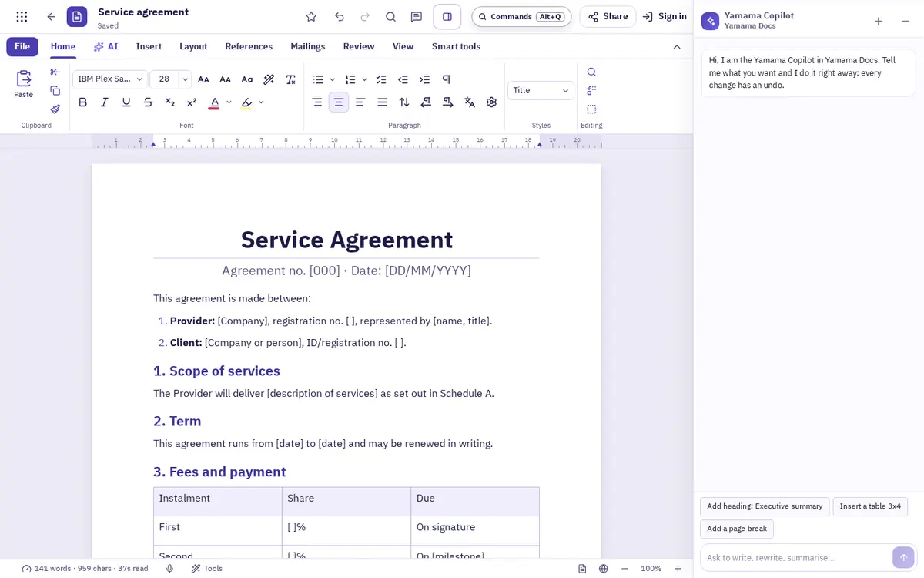
Task: Cut selection with the scissors icon
Action: pos(55,72)
